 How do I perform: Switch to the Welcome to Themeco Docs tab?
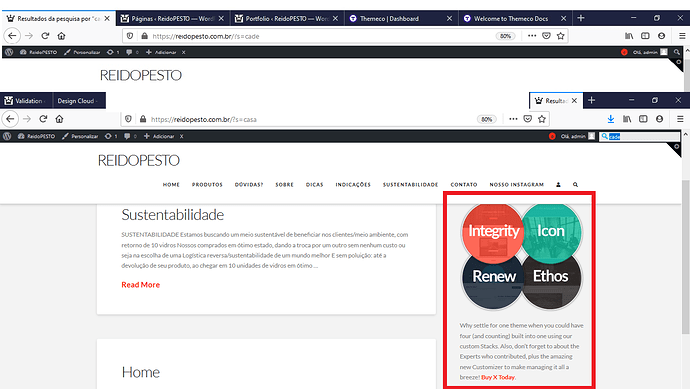pos(514,18)
